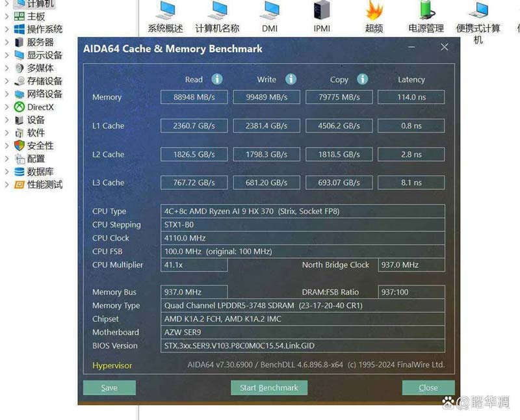Select the L3 Cache Copy value 693.07 GB/s
The image size is (520, 420).
point(339,183)
